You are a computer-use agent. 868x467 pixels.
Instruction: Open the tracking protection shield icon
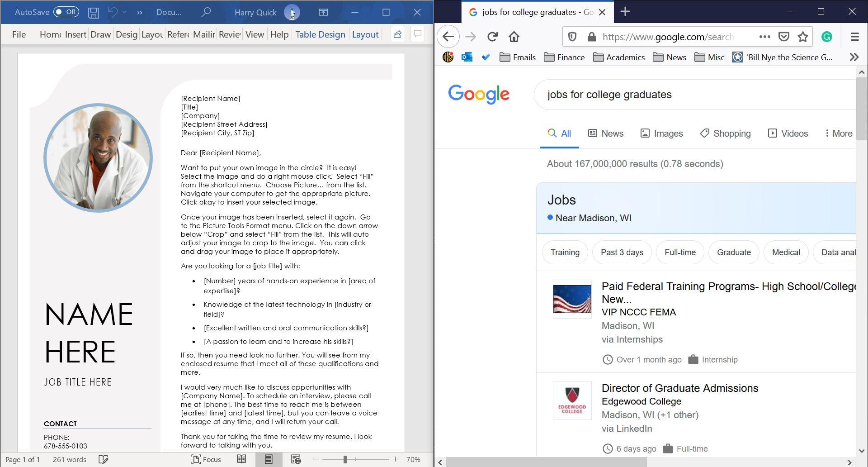(x=572, y=37)
